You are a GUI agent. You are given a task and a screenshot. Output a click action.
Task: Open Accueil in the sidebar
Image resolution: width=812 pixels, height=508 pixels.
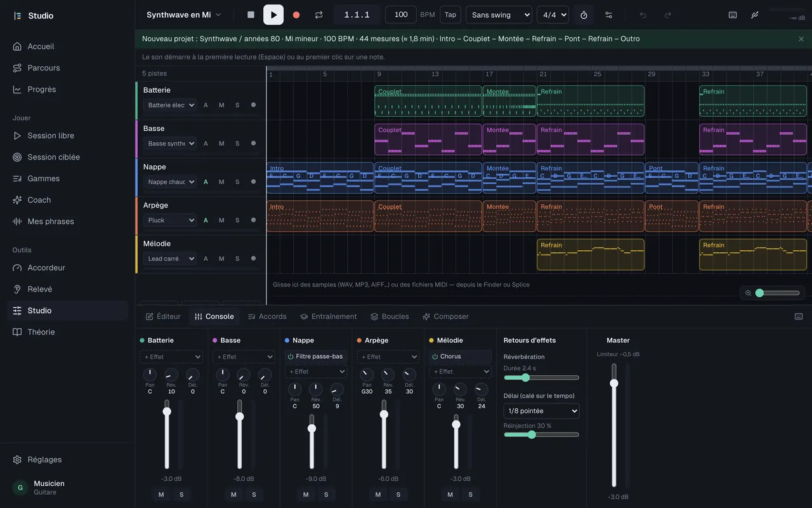pyautogui.click(x=67, y=46)
